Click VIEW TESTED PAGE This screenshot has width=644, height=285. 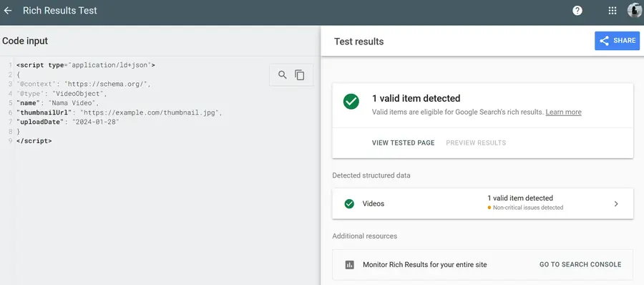click(403, 142)
